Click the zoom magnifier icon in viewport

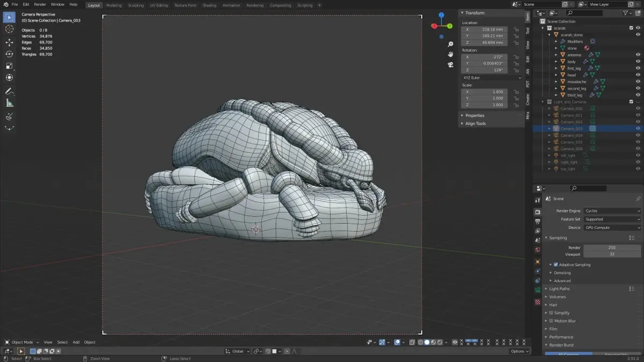pos(451,44)
